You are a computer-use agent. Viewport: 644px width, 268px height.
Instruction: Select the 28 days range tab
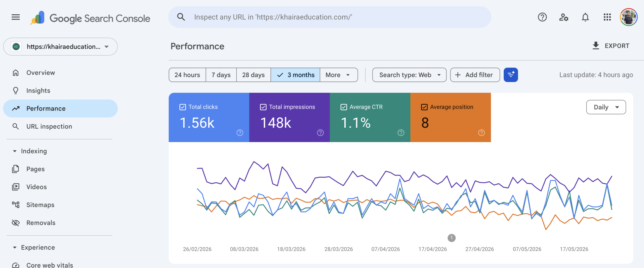(253, 75)
